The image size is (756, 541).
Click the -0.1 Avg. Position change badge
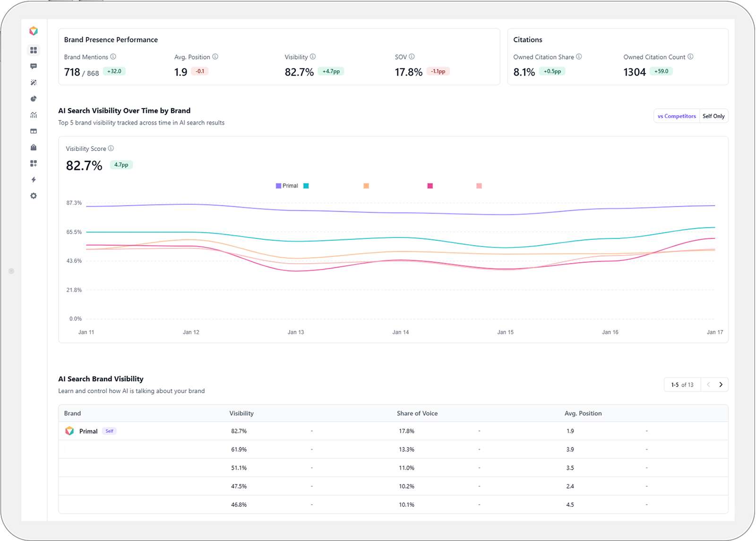(200, 71)
